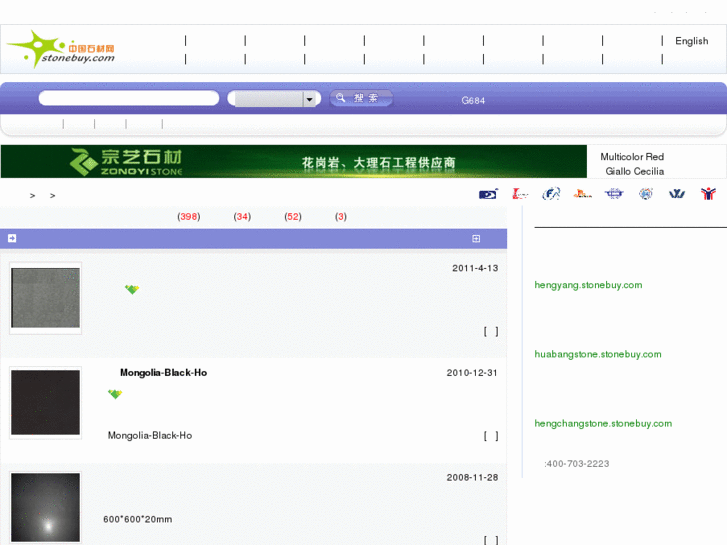Click the red partner logo, second in row
The width and height of the screenshot is (727, 545).
[x=520, y=194]
